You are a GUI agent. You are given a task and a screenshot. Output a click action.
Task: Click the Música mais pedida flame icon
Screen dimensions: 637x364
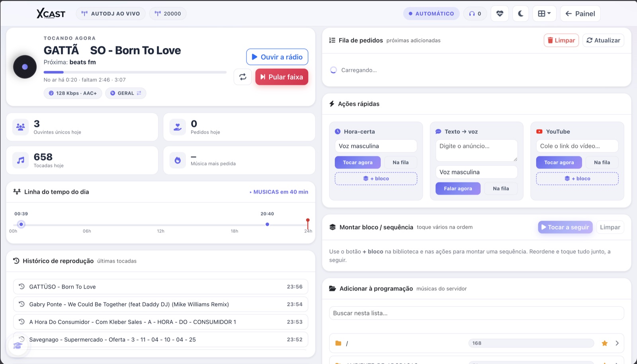(178, 160)
